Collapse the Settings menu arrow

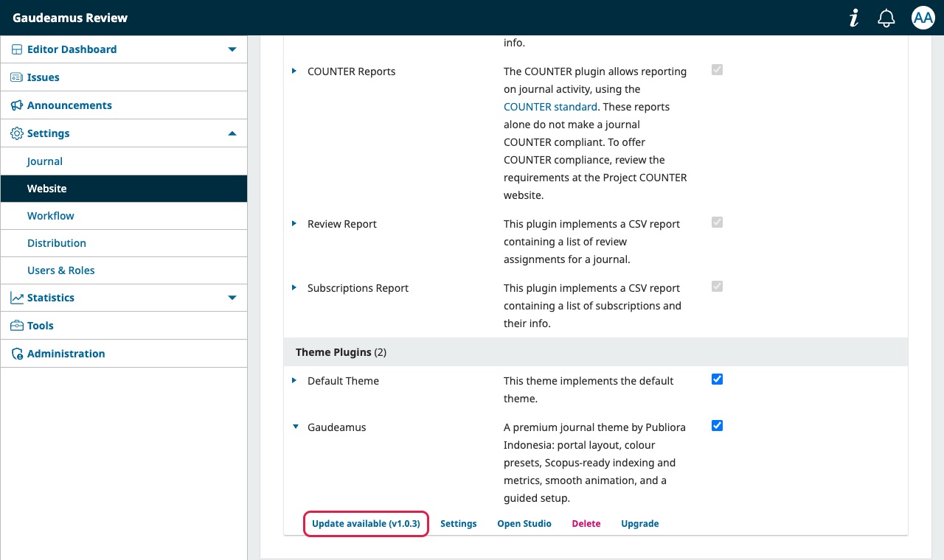click(x=232, y=133)
